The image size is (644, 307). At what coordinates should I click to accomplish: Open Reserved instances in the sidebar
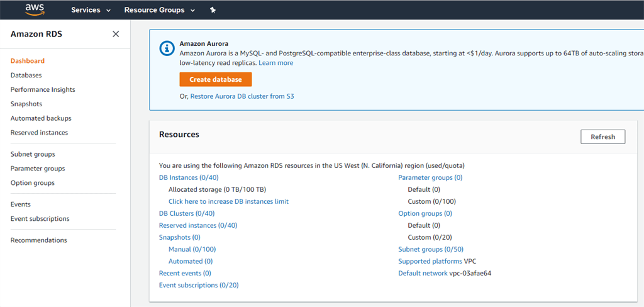40,133
